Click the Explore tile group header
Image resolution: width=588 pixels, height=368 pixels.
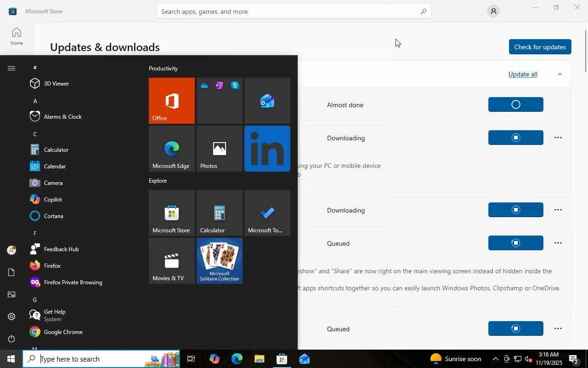(158, 180)
